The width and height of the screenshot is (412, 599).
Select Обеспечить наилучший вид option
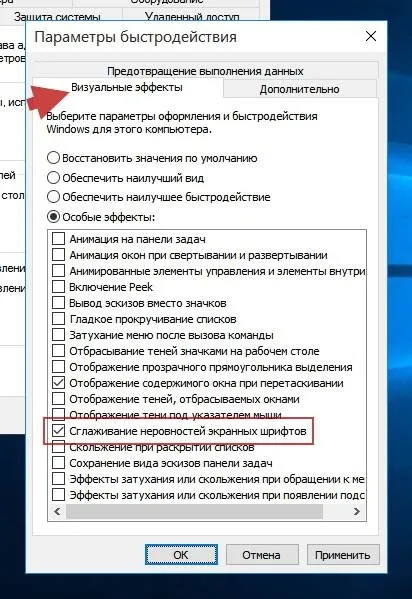[x=53, y=178]
